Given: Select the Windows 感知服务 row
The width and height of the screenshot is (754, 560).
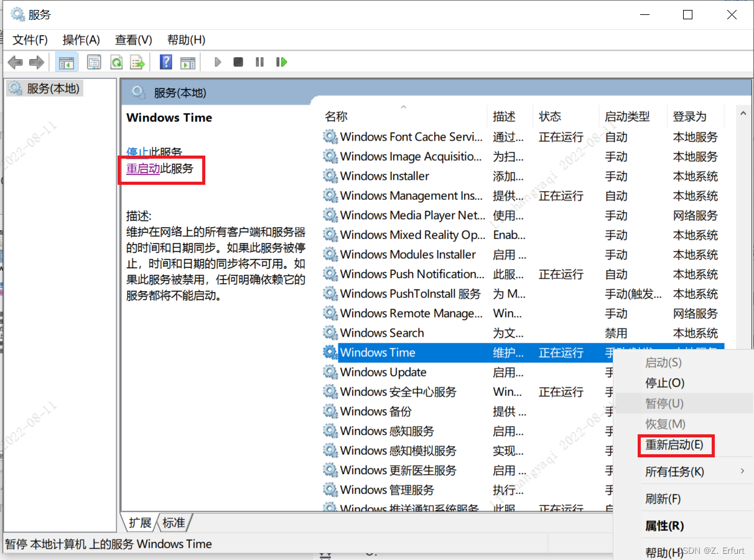Looking at the screenshot, I should 467,431.
